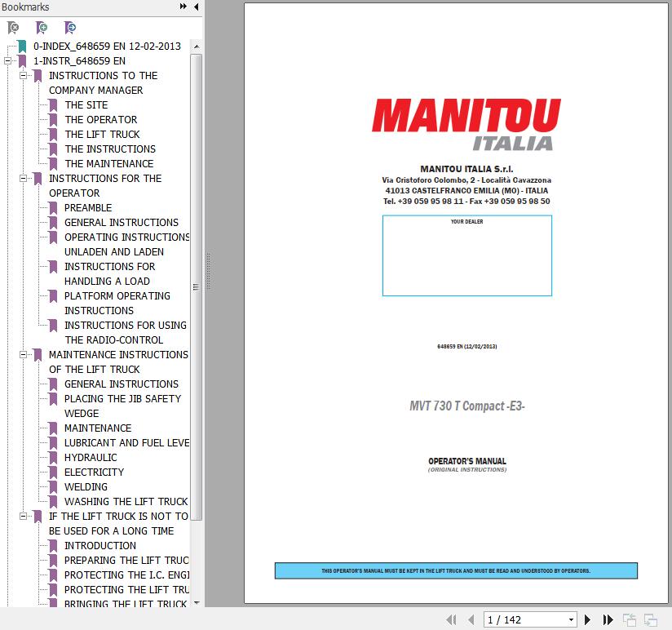Click the delete bookmark icon
Viewport: 672px width, 630px height.
click(x=13, y=28)
